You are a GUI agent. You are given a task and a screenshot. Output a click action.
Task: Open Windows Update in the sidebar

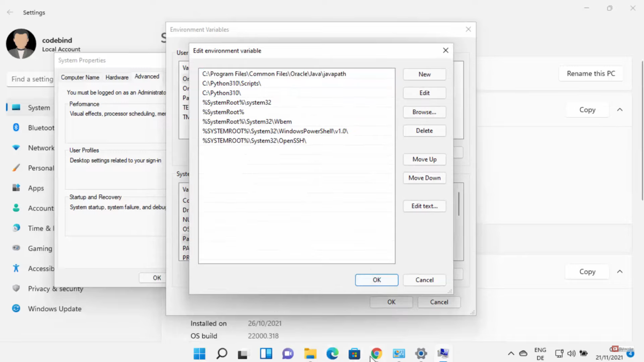click(55, 309)
